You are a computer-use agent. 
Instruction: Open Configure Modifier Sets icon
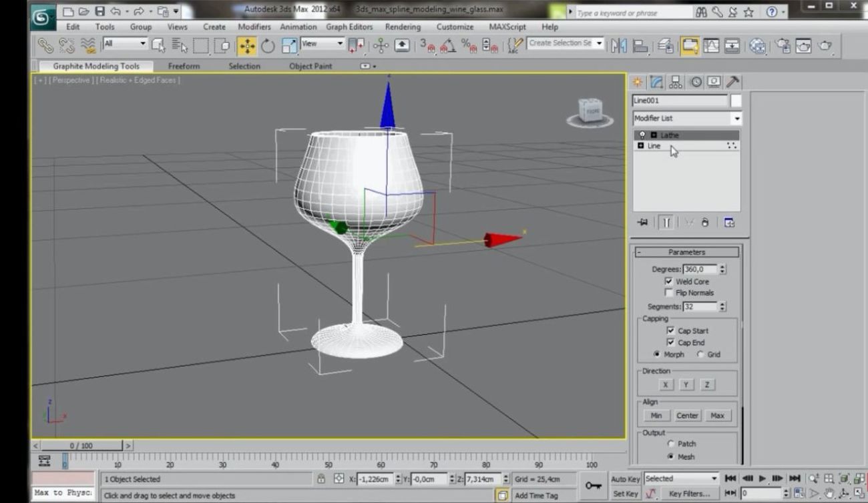click(x=729, y=223)
